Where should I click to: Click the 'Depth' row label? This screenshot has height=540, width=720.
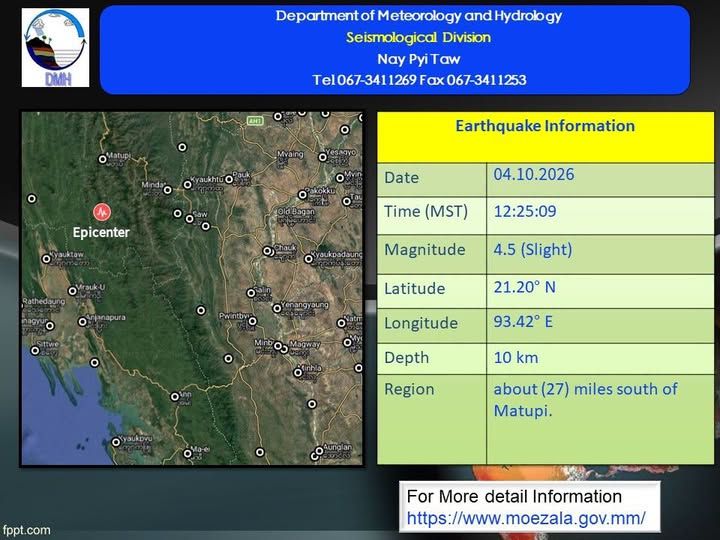click(406, 358)
